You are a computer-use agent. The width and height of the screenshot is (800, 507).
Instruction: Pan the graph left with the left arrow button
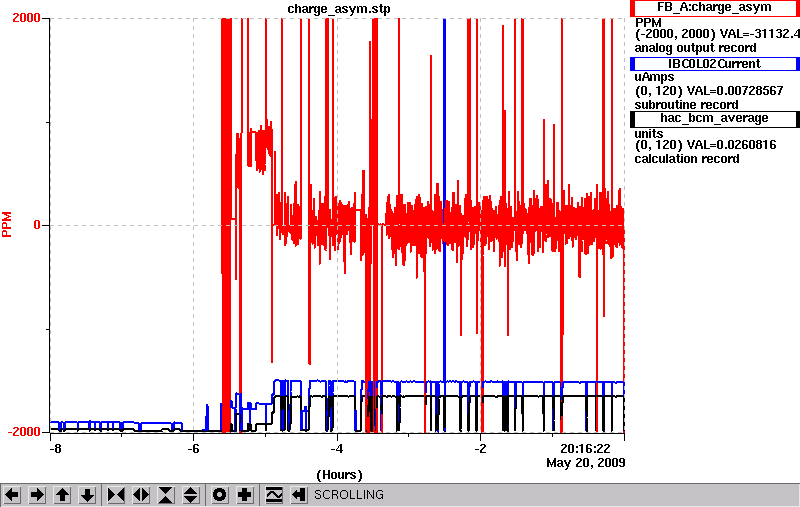[x=12, y=495]
